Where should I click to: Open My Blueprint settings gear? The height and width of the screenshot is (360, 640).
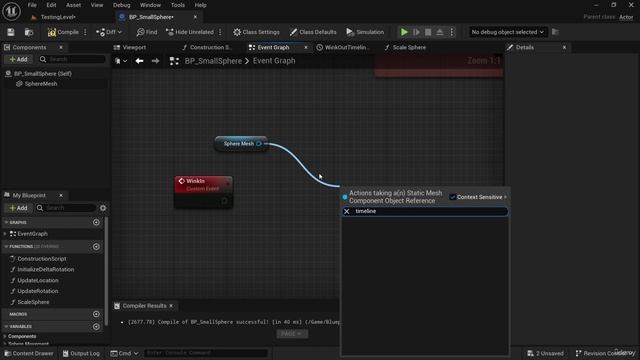(x=103, y=208)
